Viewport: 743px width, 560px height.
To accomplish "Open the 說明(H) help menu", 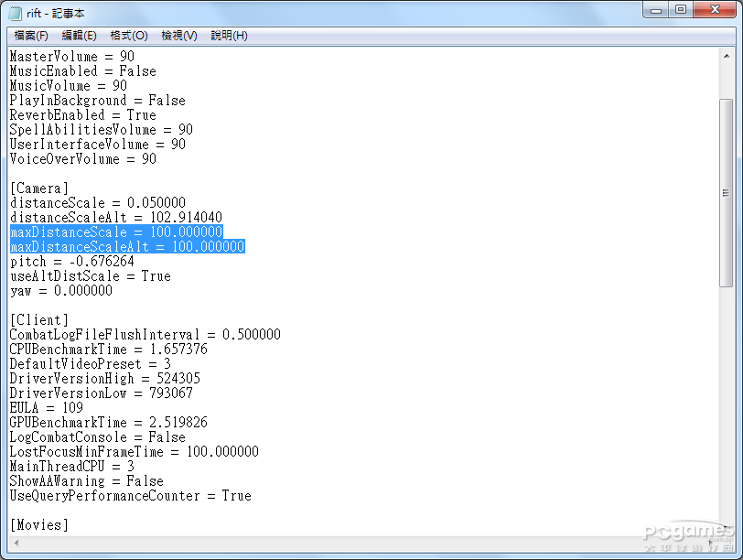I will click(229, 36).
